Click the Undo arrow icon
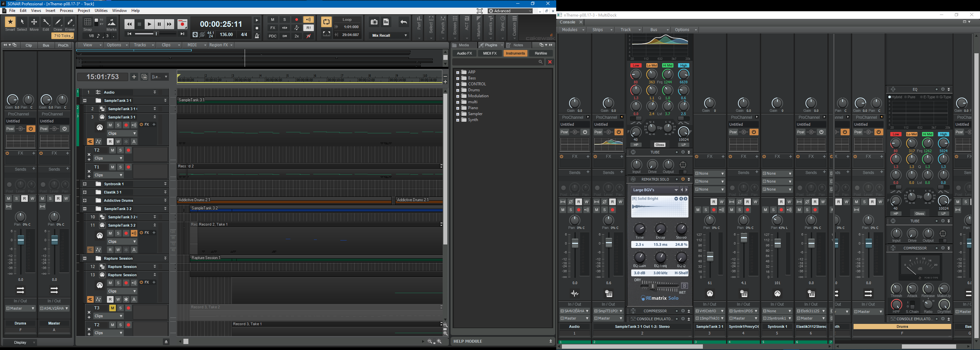Image resolution: width=980 pixels, height=350 pixels. (x=404, y=22)
